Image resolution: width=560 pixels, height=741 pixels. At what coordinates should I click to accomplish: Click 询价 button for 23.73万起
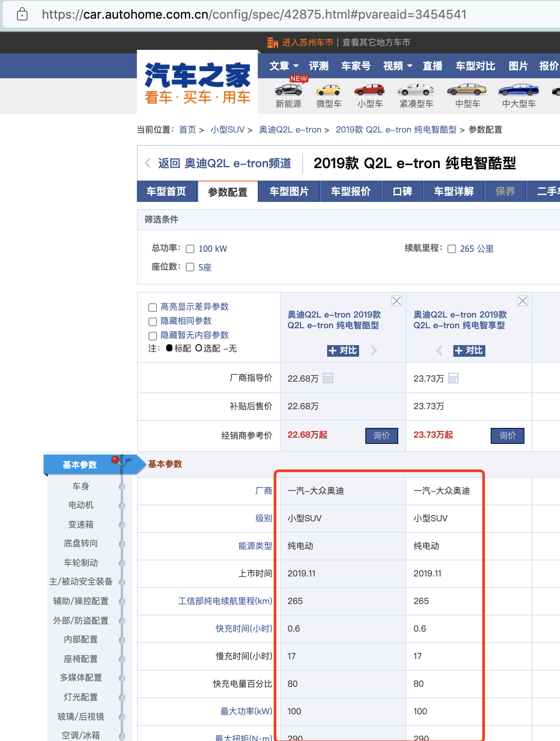pos(508,435)
